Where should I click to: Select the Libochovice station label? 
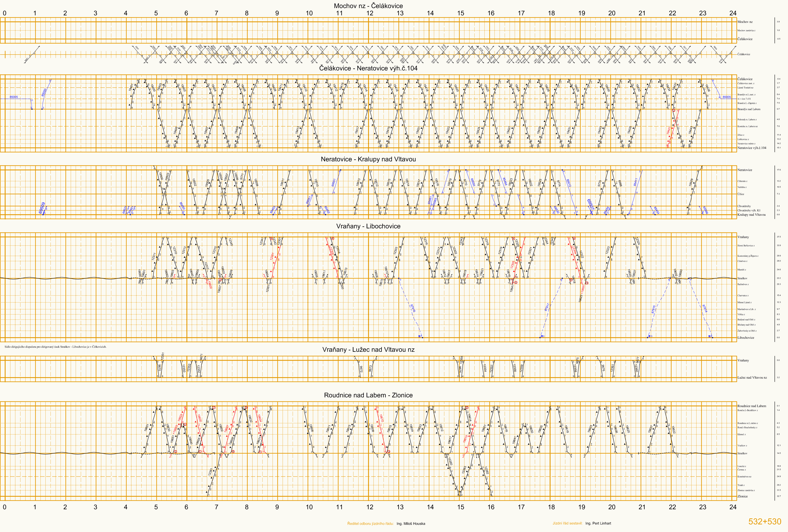coord(746,337)
